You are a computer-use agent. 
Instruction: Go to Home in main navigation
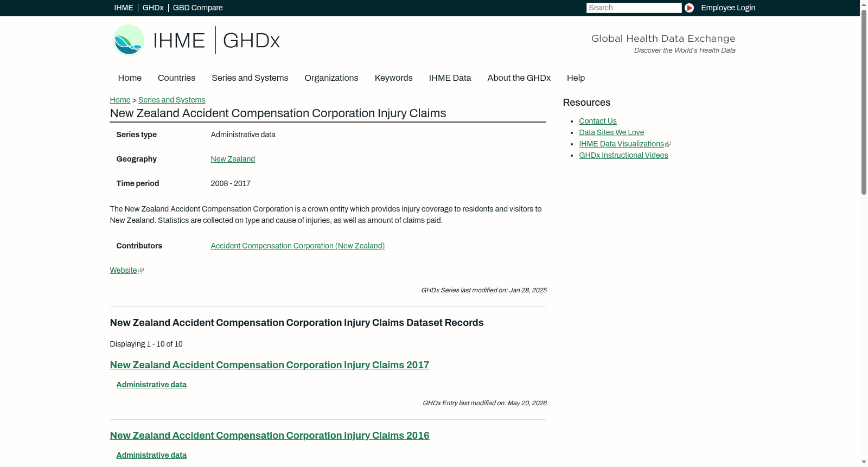(130, 78)
